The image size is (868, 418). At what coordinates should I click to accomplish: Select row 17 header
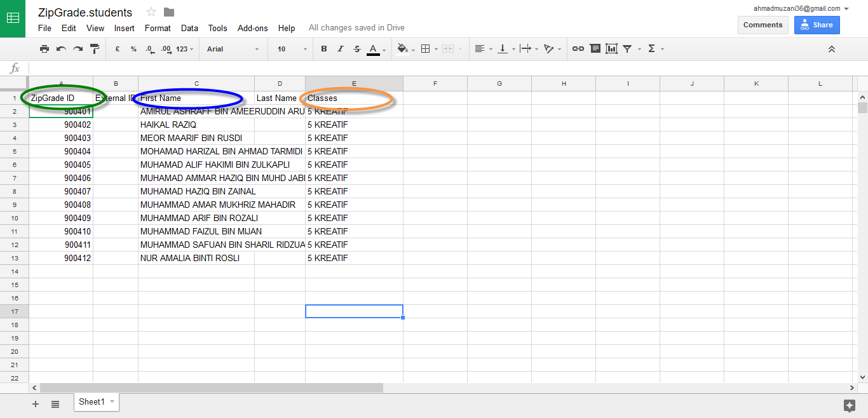[14, 311]
